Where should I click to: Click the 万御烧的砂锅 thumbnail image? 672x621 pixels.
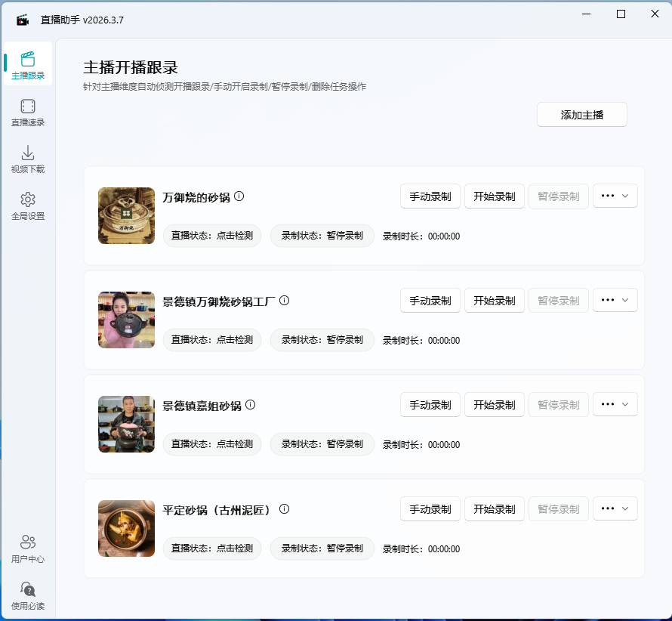(x=126, y=215)
